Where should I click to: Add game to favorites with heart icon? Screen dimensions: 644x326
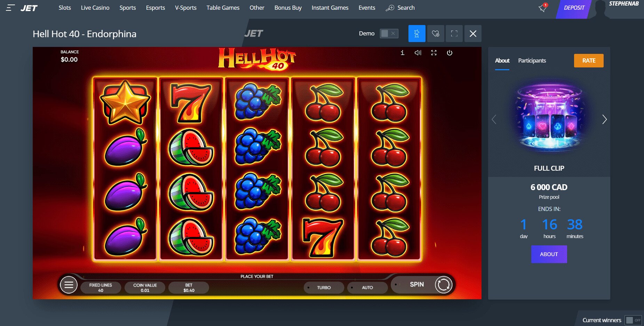point(436,34)
